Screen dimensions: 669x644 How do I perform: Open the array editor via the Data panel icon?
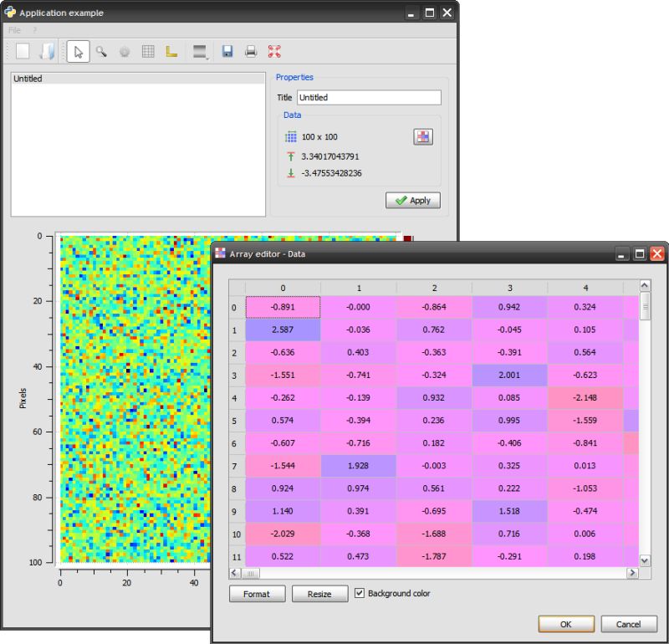click(x=423, y=136)
